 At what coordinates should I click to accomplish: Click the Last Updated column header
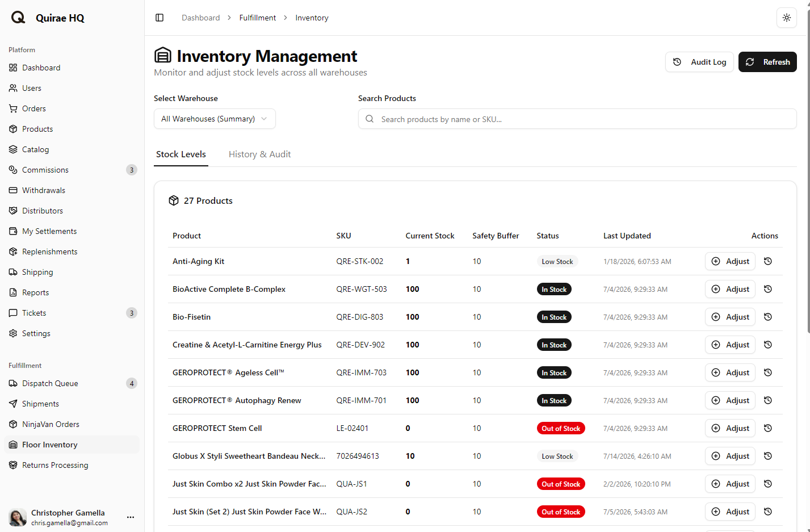click(627, 236)
